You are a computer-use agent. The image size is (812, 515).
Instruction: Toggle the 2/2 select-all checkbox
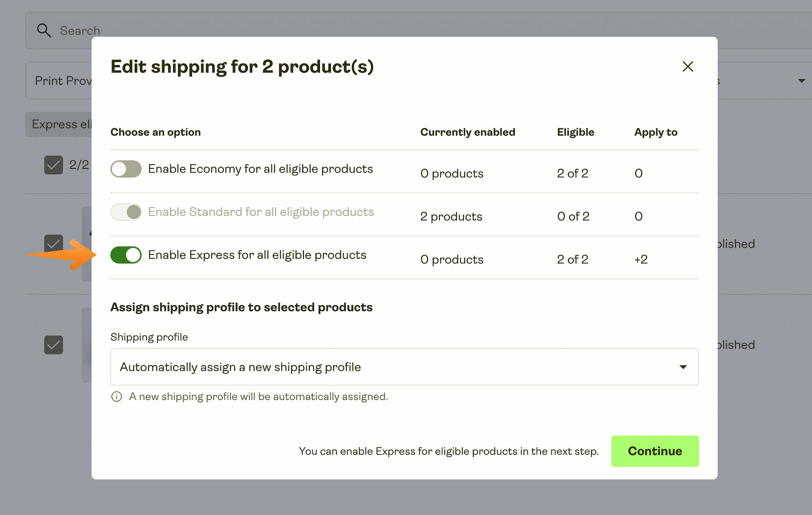click(x=53, y=165)
